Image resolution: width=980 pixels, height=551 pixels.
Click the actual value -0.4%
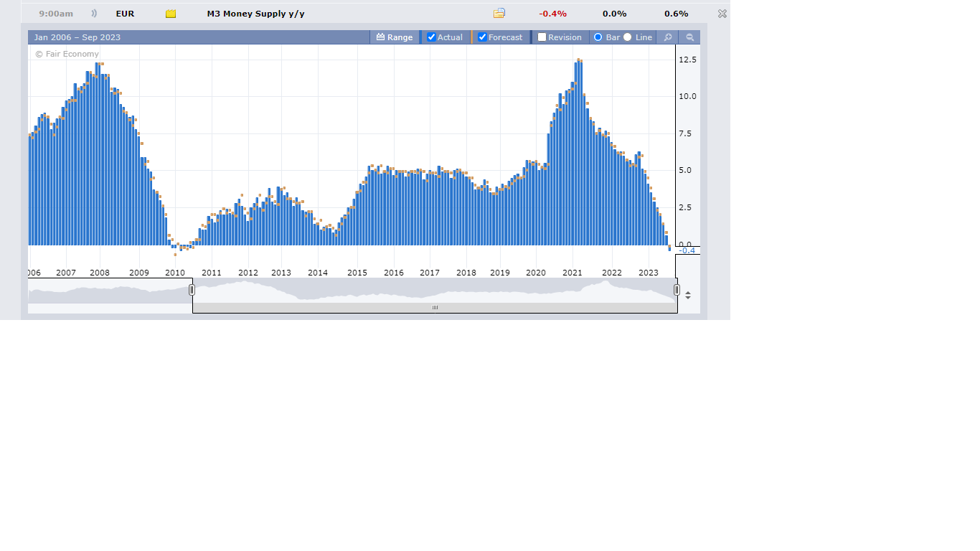pyautogui.click(x=552, y=14)
